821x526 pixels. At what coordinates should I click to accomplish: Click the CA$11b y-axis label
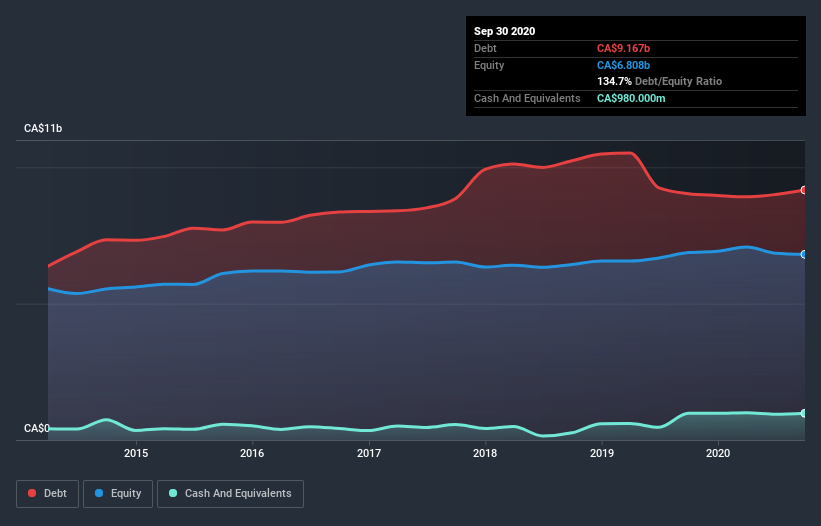(43, 128)
